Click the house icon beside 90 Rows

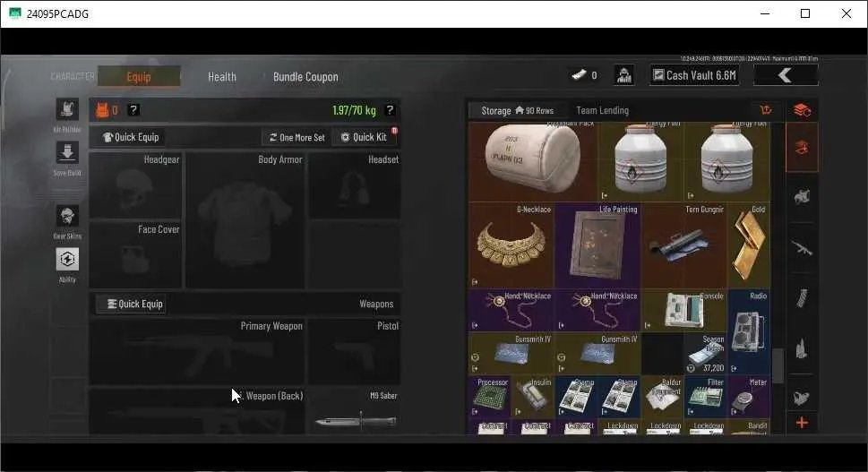coord(520,110)
